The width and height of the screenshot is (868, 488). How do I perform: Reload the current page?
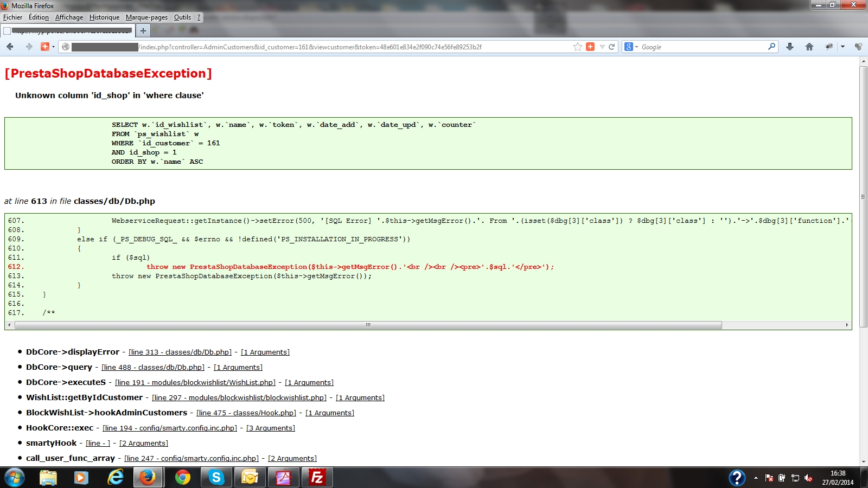[x=612, y=47]
